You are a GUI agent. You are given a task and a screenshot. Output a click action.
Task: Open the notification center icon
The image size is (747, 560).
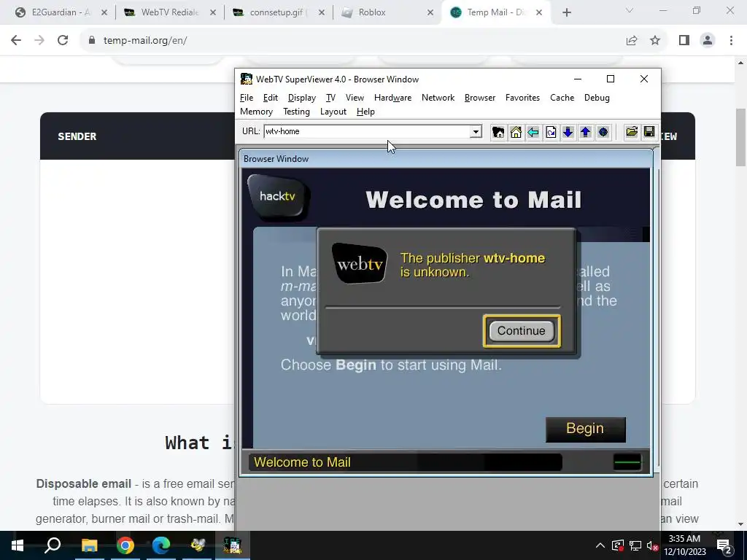(x=724, y=545)
